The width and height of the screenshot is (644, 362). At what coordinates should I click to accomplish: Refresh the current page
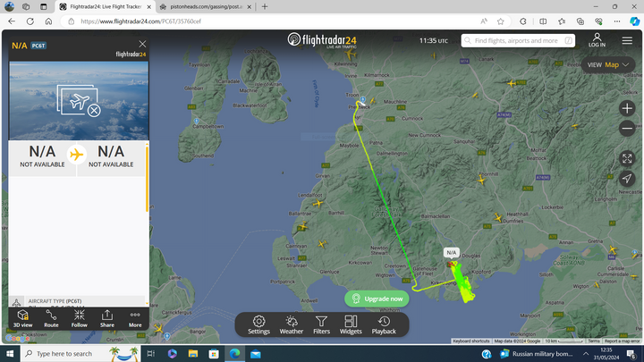point(30,21)
